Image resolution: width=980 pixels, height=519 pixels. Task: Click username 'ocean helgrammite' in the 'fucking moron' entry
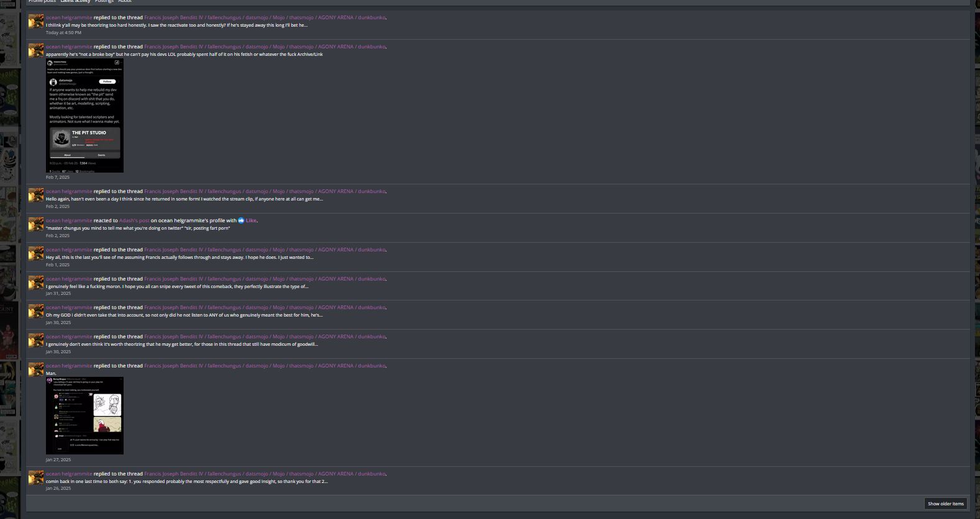pyautogui.click(x=69, y=279)
